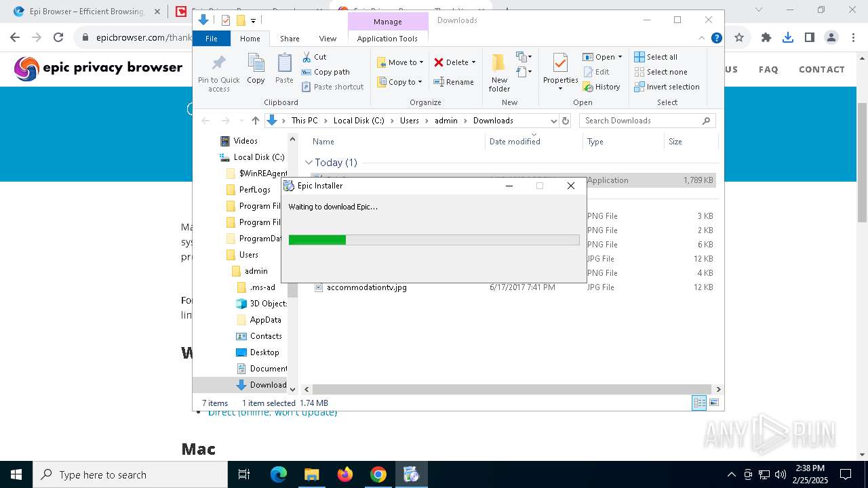Click Chrome reload page icon
The width and height of the screenshot is (868, 488).
(x=58, y=38)
